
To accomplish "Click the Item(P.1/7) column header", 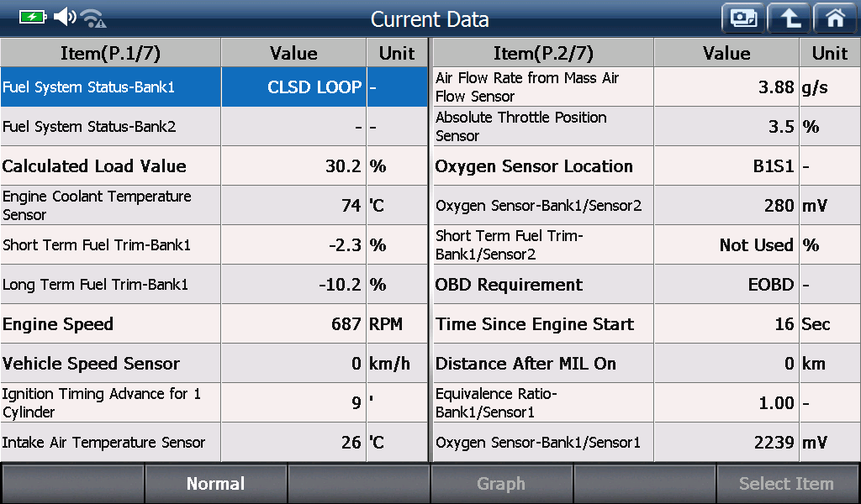I will click(x=110, y=53).
